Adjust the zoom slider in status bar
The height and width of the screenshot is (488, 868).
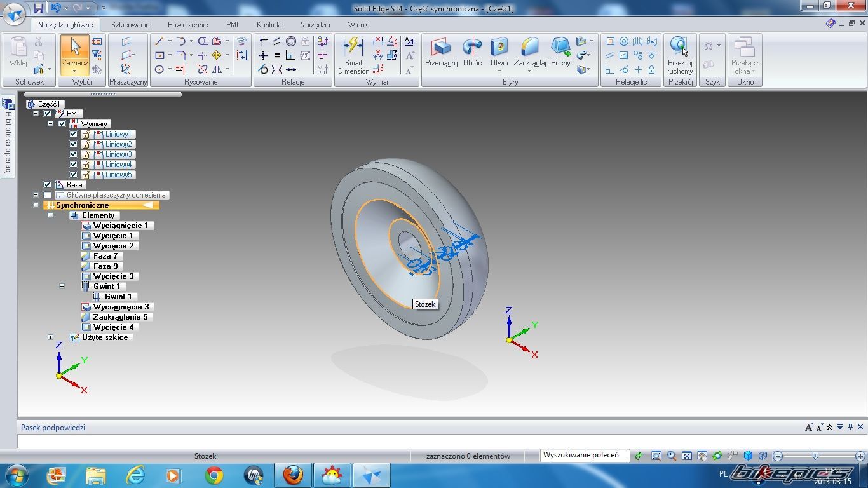pyautogui.click(x=815, y=456)
